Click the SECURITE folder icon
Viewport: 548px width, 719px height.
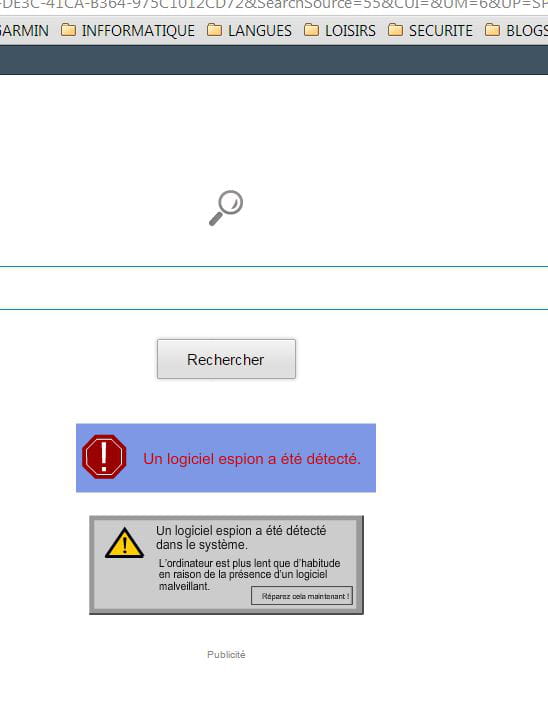point(395,30)
